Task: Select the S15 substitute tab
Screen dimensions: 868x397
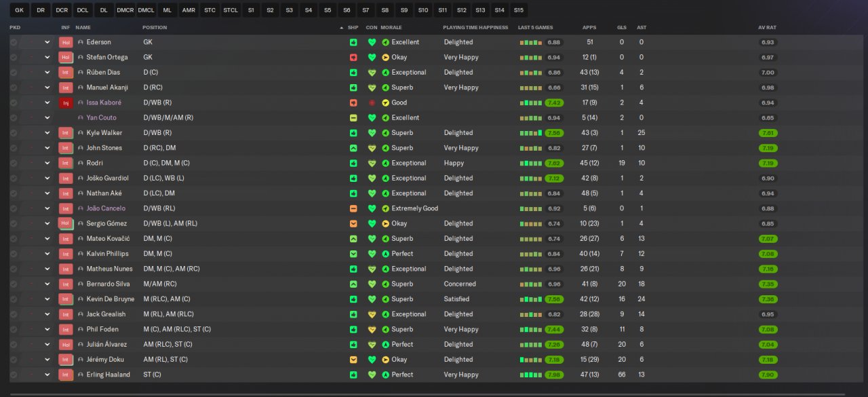Action: (x=519, y=10)
